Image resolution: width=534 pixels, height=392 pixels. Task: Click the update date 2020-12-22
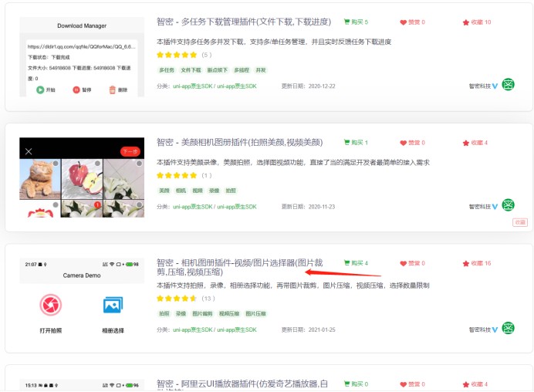[322, 86]
